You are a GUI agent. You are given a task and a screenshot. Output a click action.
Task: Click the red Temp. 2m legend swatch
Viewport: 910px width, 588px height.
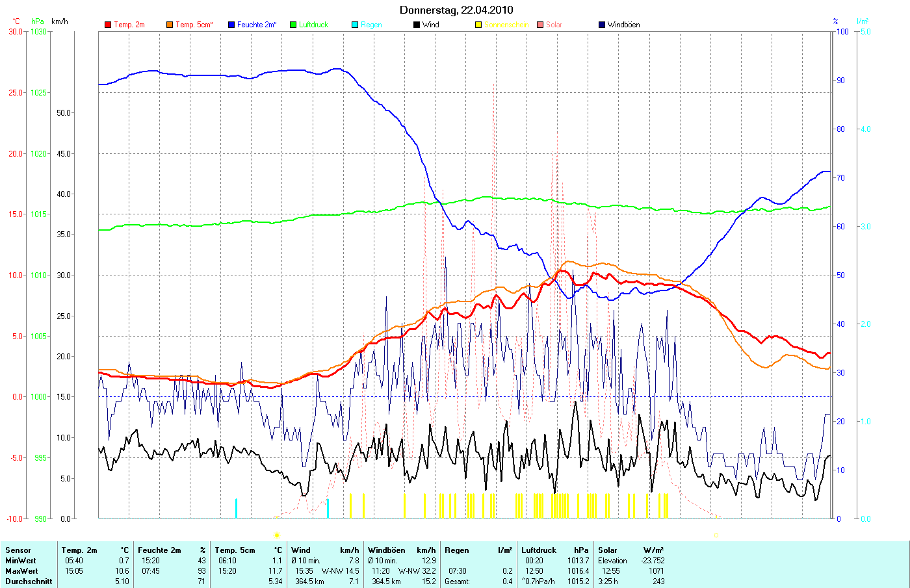click(x=108, y=25)
